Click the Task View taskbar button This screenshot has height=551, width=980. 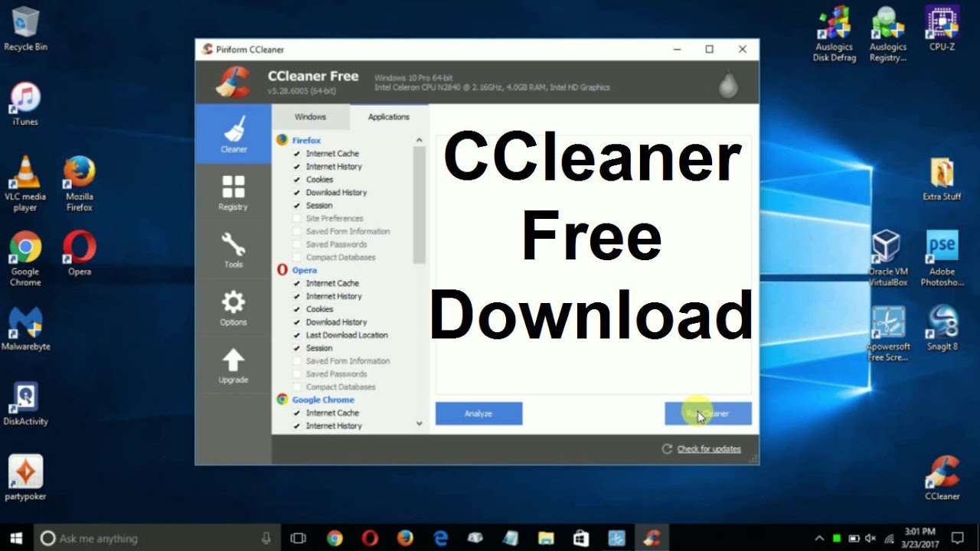[299, 538]
